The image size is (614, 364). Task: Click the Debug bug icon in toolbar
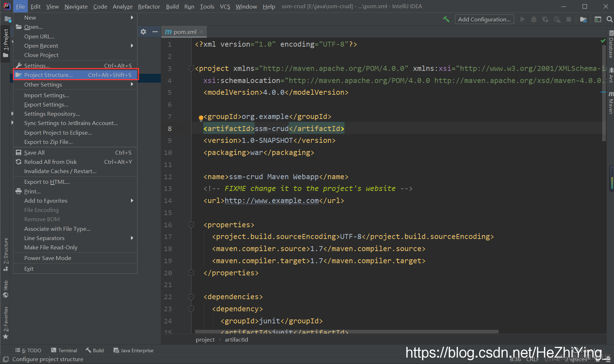pyautogui.click(x=534, y=19)
